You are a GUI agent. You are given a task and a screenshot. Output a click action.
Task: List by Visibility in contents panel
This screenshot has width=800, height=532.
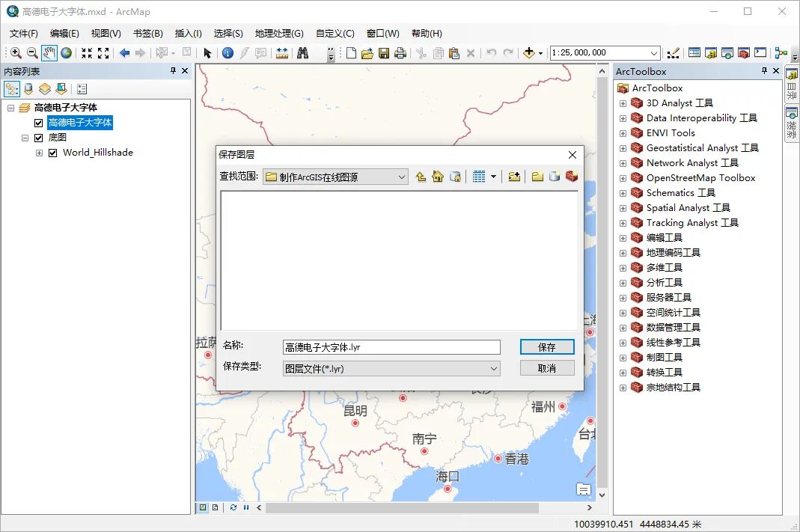(45, 89)
